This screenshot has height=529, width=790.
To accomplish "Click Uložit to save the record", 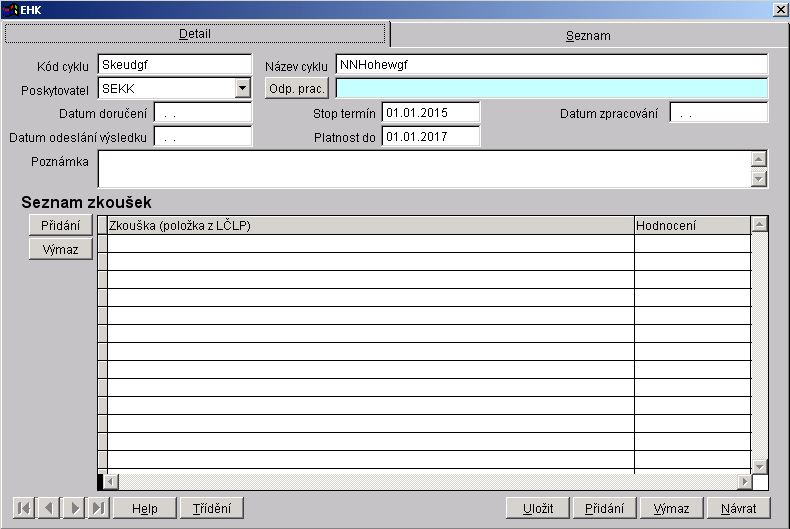I will [x=544, y=508].
